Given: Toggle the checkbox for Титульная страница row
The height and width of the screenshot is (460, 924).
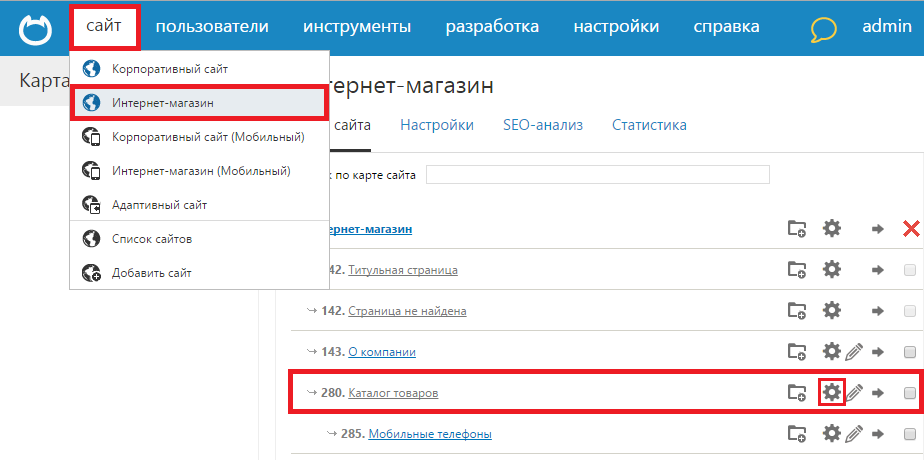Looking at the screenshot, I should [x=910, y=270].
